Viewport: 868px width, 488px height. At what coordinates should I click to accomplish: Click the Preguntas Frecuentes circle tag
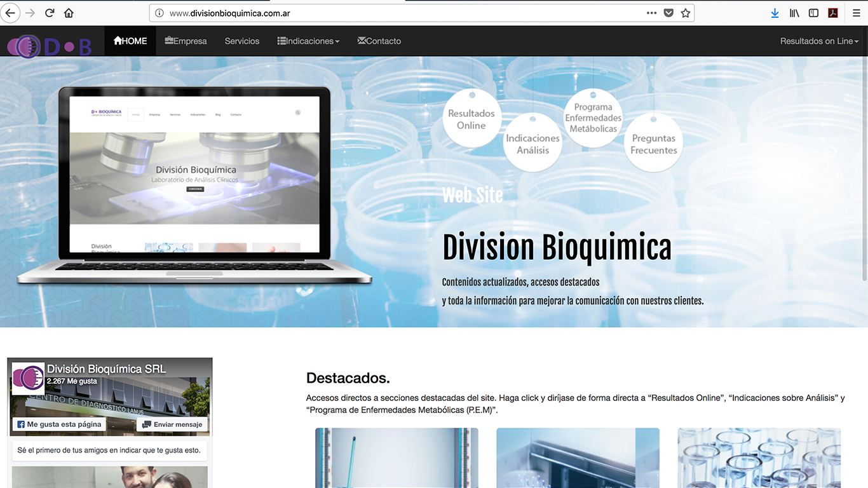653,143
